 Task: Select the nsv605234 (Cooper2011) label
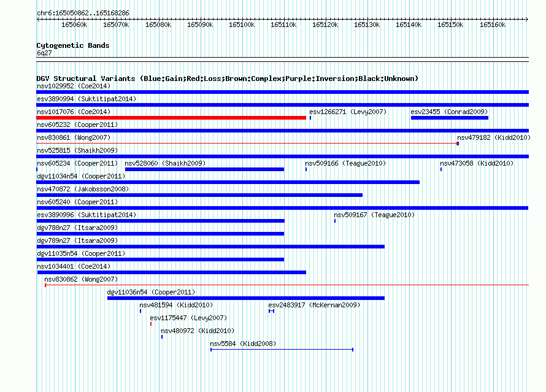tap(77, 163)
